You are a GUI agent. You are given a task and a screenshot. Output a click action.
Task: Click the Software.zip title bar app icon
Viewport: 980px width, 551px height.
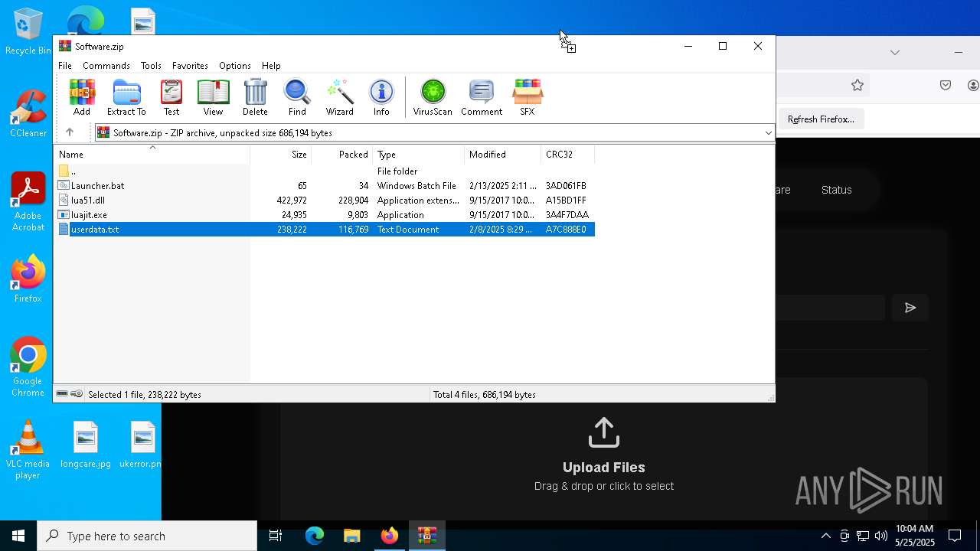[65, 46]
